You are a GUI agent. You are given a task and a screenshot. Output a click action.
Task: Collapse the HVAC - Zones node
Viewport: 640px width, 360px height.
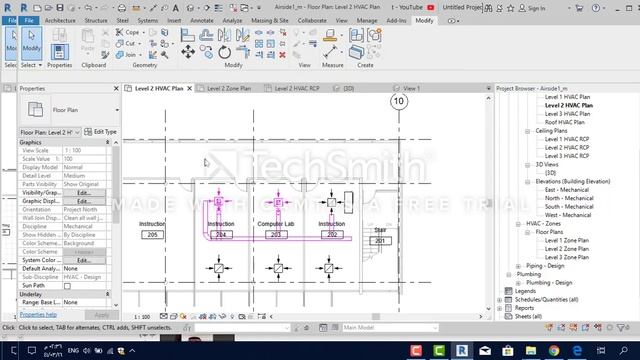click(x=518, y=224)
